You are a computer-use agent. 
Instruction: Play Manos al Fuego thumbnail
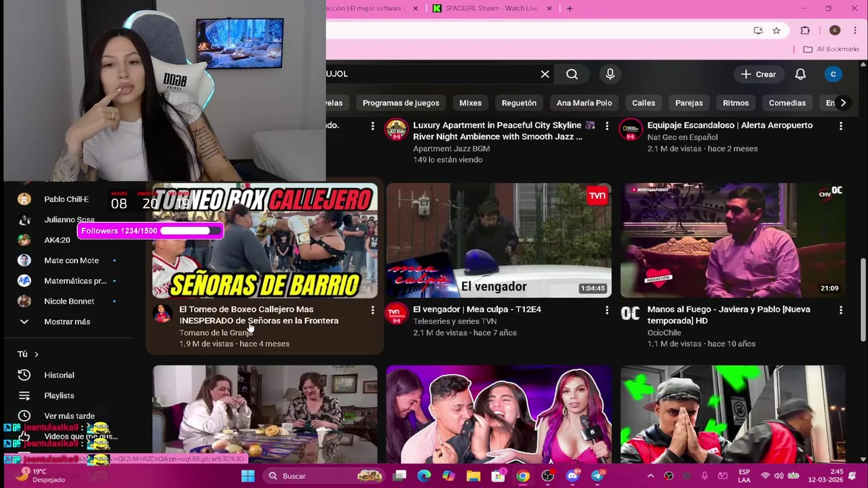[733, 240]
